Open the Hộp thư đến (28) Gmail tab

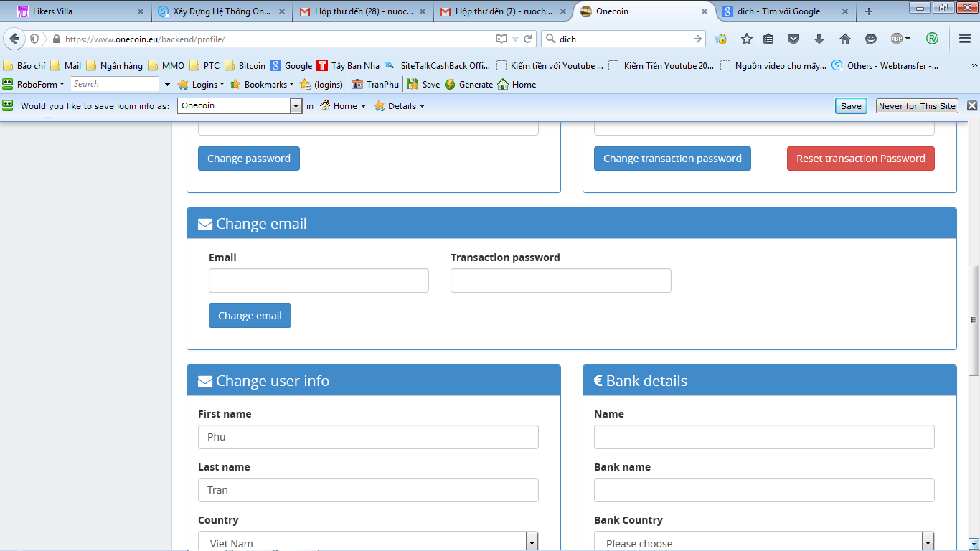(363, 11)
